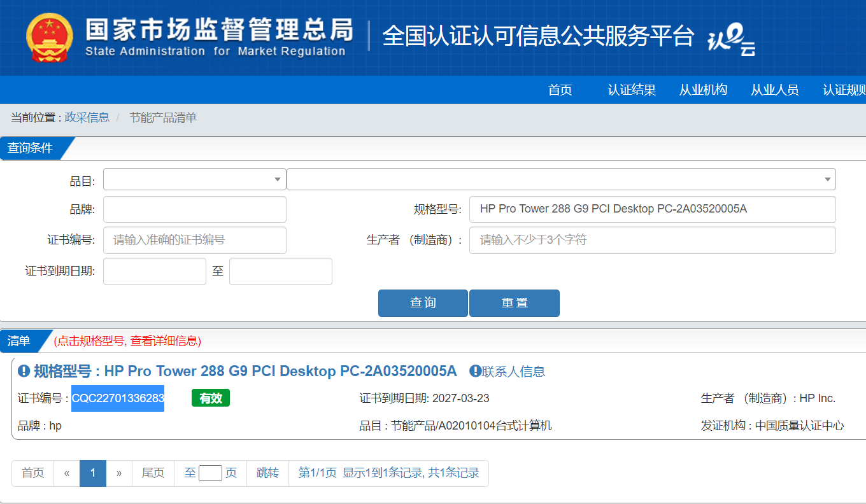Viewport: 866px width, 504px height.
Task: Click certificate number CQC22701336283
Action: pos(118,398)
